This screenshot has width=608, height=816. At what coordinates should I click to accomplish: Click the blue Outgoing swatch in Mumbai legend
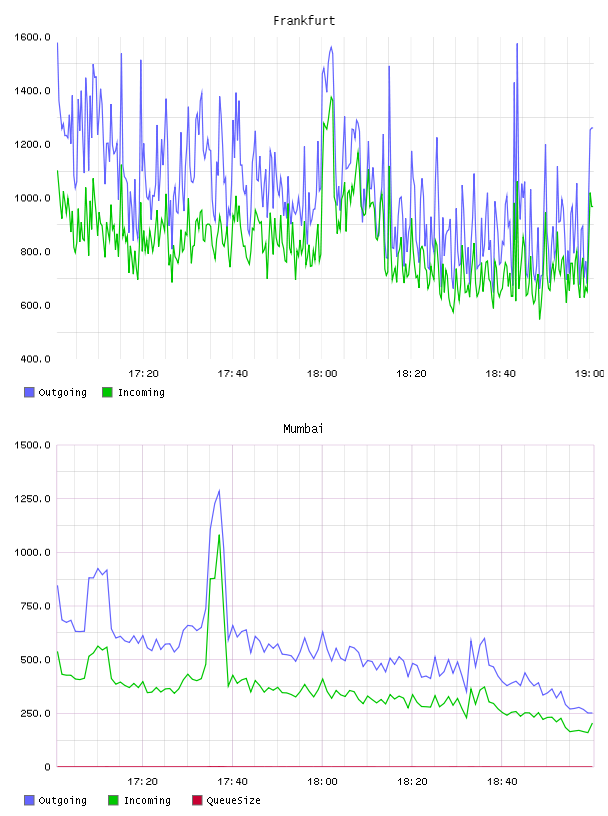[29, 800]
